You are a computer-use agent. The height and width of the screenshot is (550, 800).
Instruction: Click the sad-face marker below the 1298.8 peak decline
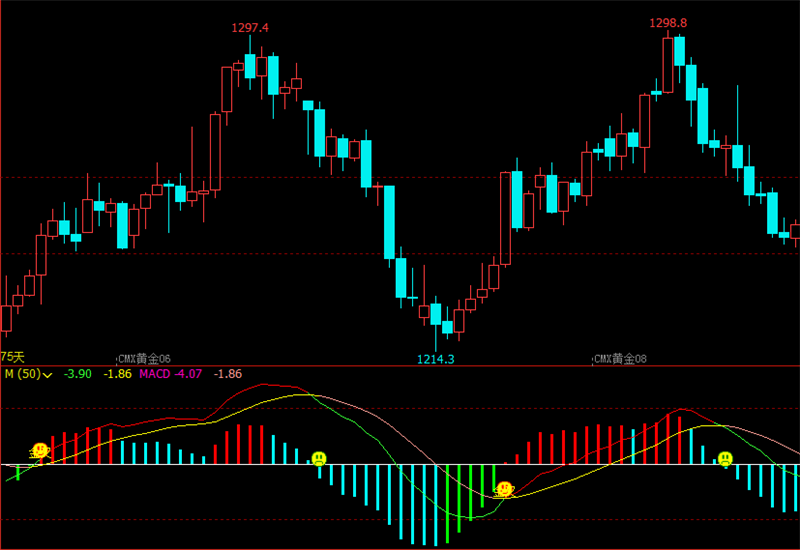[x=725, y=458]
